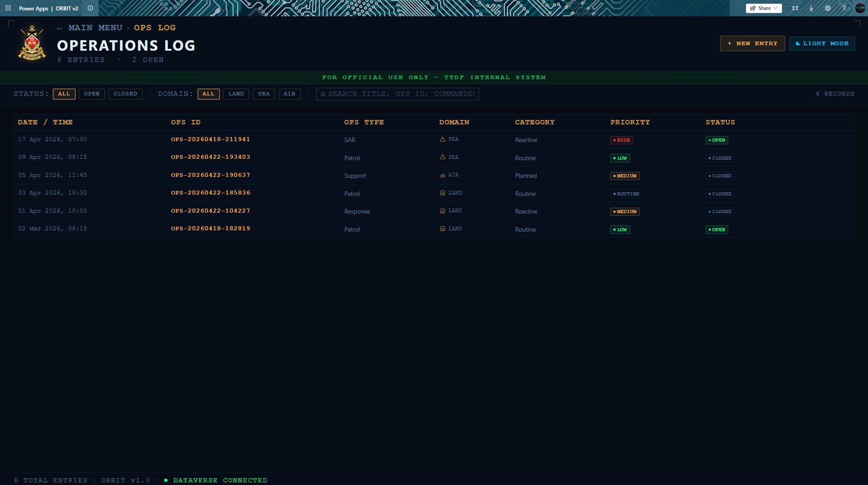Select date 17 Apr 2026, 07:30

coord(52,139)
